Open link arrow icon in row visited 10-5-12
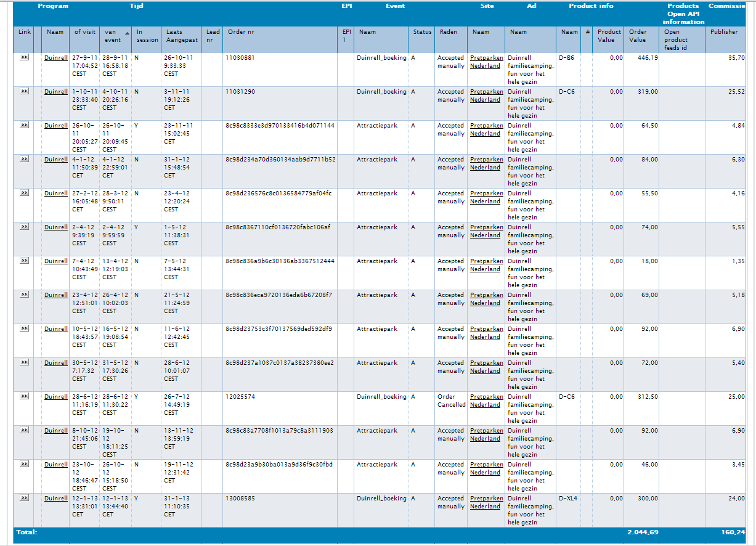 pyautogui.click(x=24, y=328)
